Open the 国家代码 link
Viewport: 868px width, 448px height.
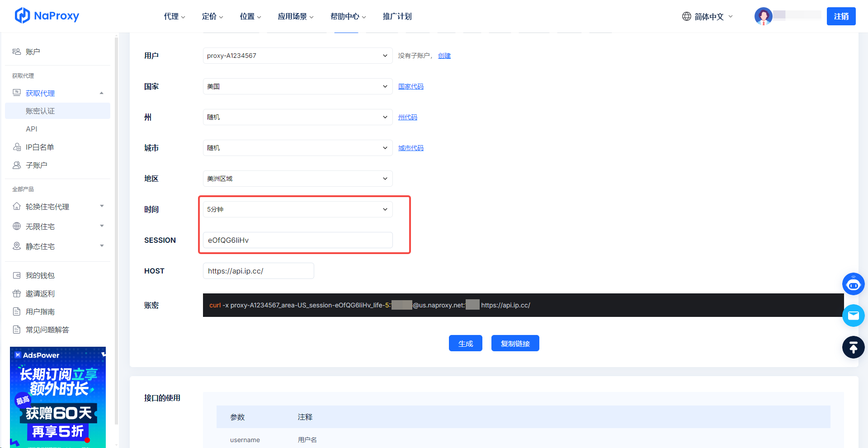(x=410, y=86)
